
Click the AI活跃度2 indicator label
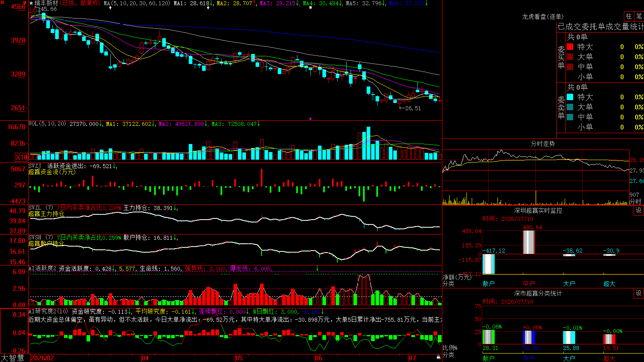[43, 268]
